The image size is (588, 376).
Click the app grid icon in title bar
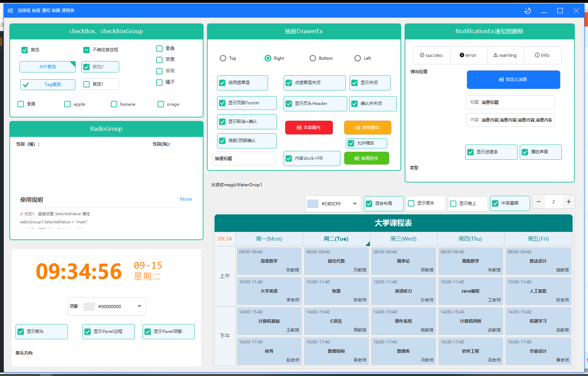click(x=10, y=11)
